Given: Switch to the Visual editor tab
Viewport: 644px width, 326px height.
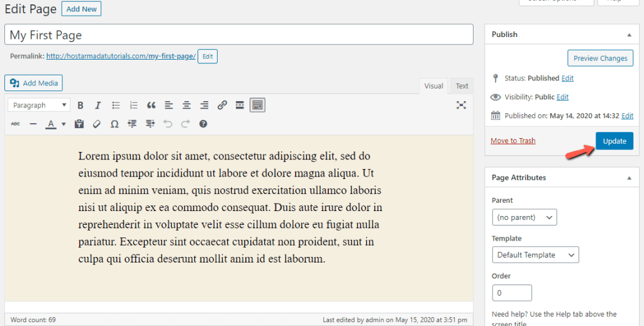Looking at the screenshot, I should pos(434,85).
